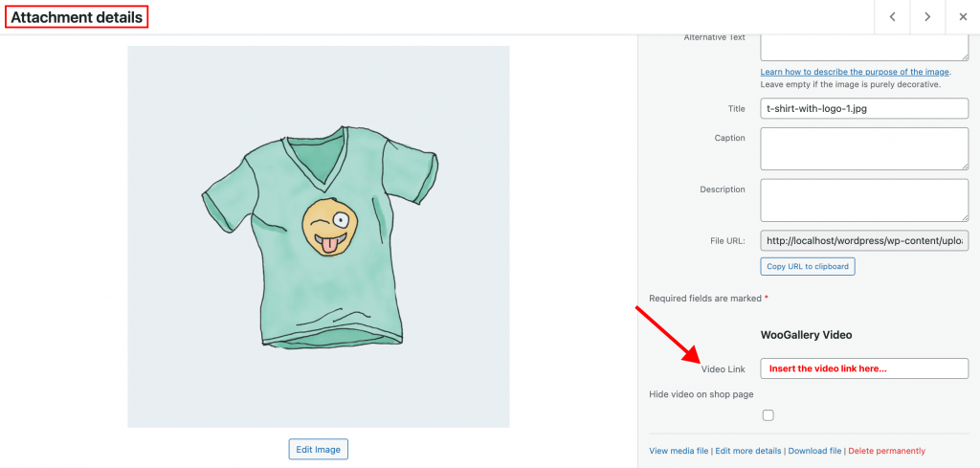Click inside the Caption text area

point(864,148)
